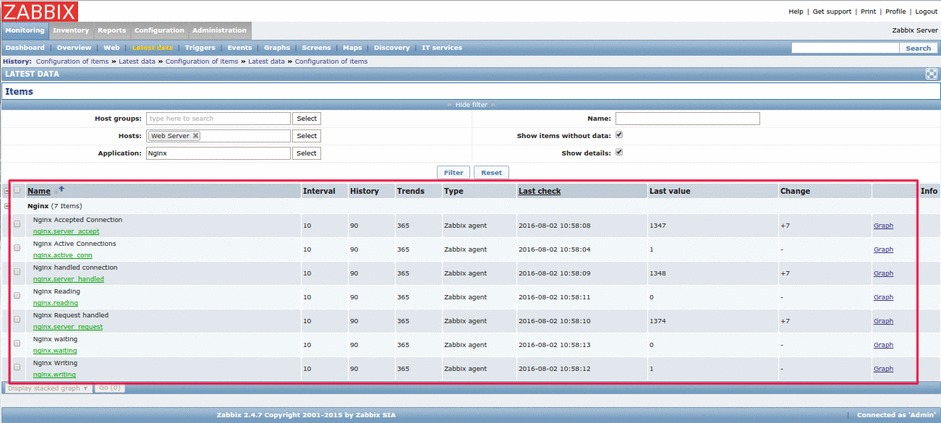This screenshot has height=423, width=941.
Task: Open the Inventory menu
Action: coord(71,31)
